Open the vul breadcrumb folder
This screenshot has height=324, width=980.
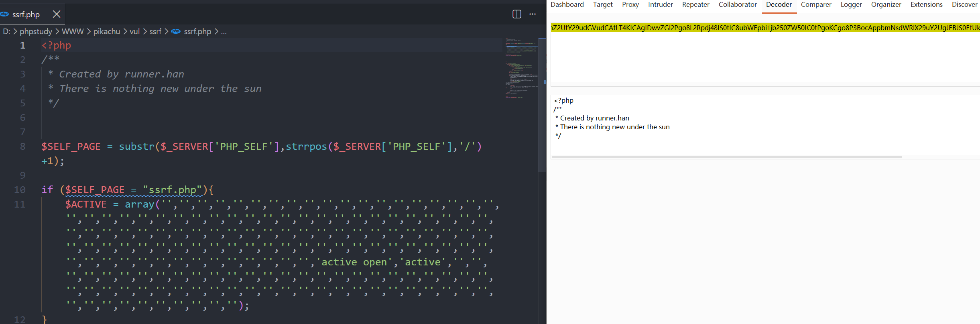point(134,31)
